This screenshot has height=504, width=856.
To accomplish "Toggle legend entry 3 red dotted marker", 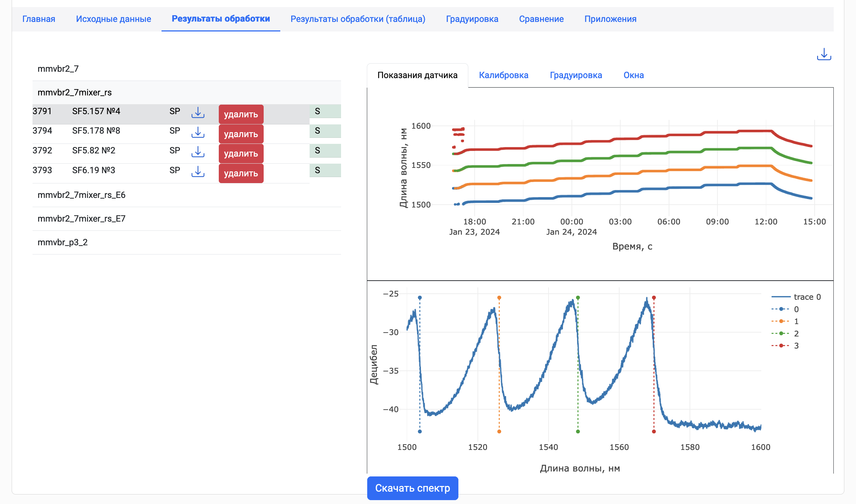I will [785, 346].
